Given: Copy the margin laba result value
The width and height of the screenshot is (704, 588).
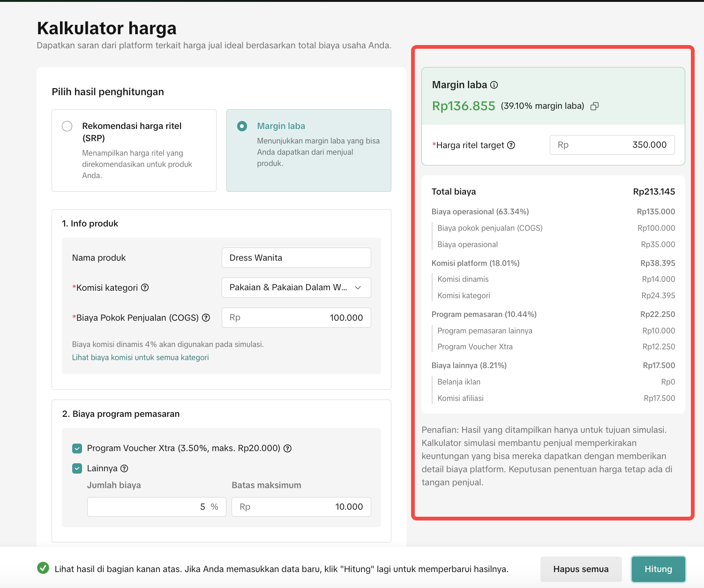Looking at the screenshot, I should click(594, 106).
